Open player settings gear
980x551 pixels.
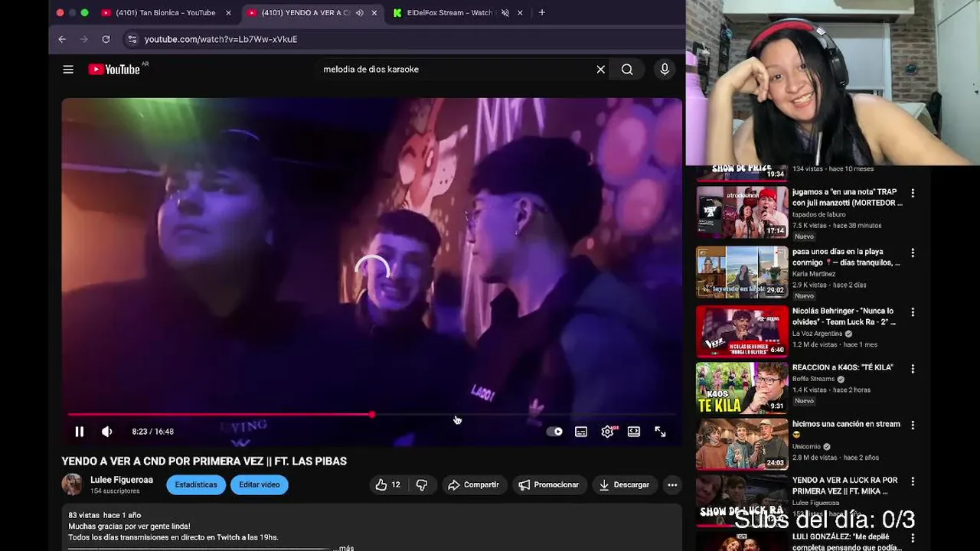(x=607, y=432)
